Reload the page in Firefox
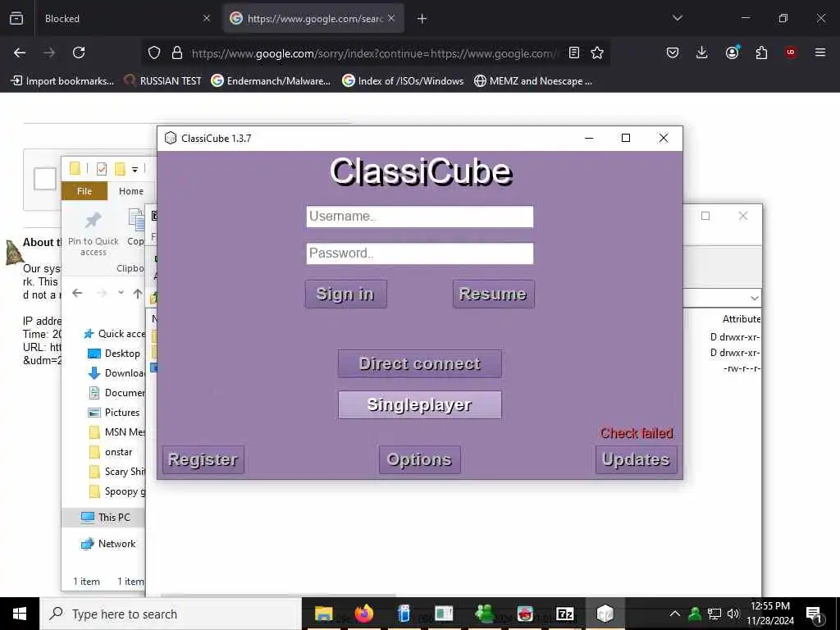Viewport: 840px width, 630px height. tap(79, 52)
